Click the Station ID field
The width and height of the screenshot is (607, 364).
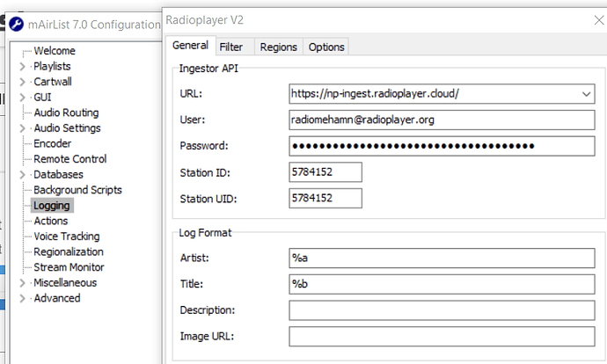pyautogui.click(x=325, y=172)
